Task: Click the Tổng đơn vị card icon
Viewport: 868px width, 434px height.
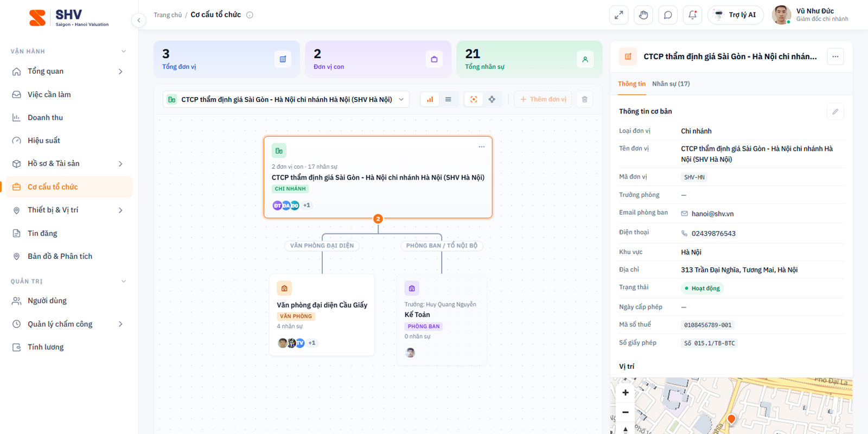Action: pyautogui.click(x=283, y=59)
